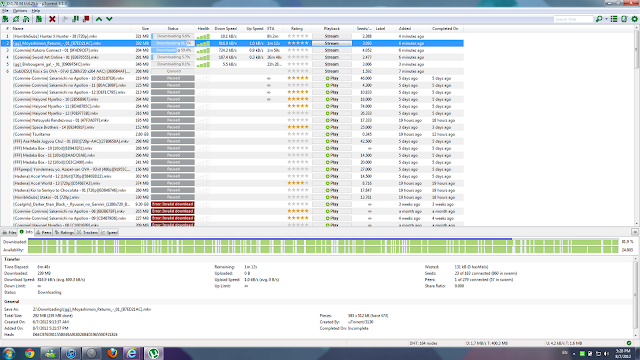Select the Hunter X Hunter torrent row
This screenshot has width=640, height=360.
pyautogui.click(x=232, y=36)
